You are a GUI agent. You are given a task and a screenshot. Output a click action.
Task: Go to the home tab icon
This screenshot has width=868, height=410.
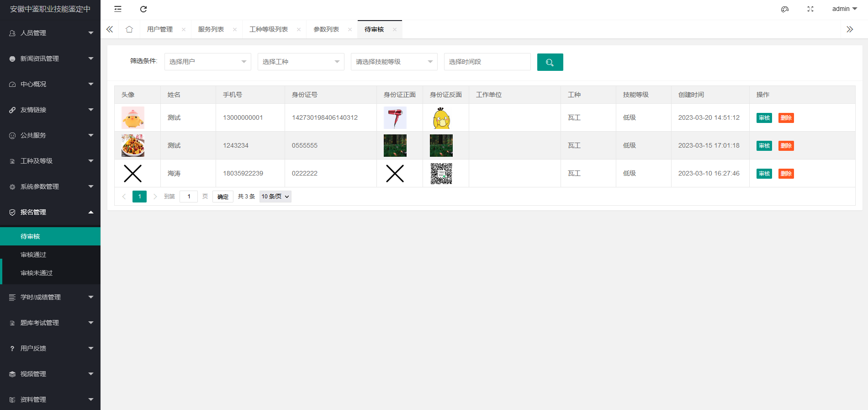click(x=129, y=29)
